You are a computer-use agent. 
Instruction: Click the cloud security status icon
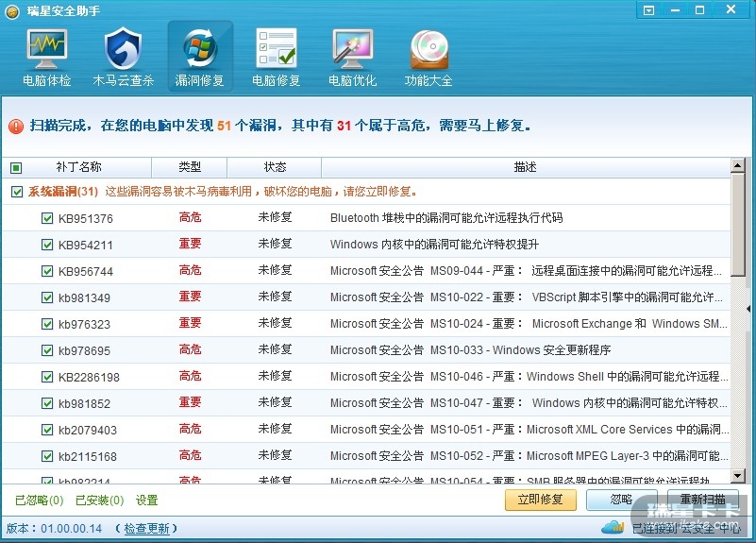click(x=613, y=527)
